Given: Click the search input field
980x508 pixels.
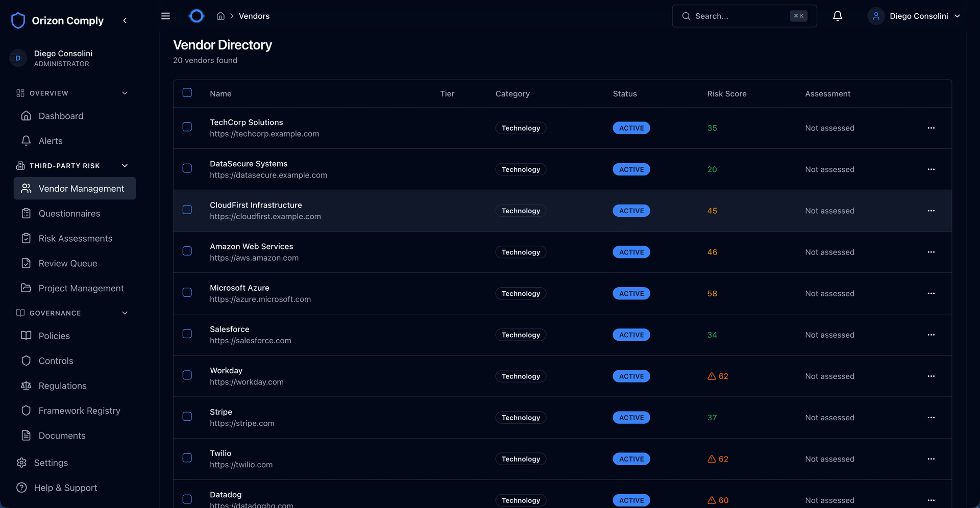Looking at the screenshot, I should 740,16.
